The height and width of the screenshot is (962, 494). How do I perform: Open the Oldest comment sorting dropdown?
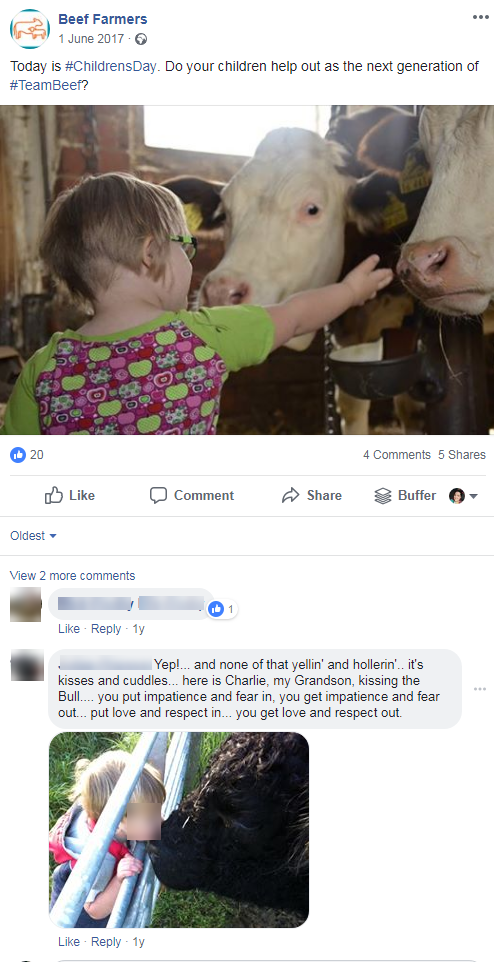pyautogui.click(x=33, y=536)
